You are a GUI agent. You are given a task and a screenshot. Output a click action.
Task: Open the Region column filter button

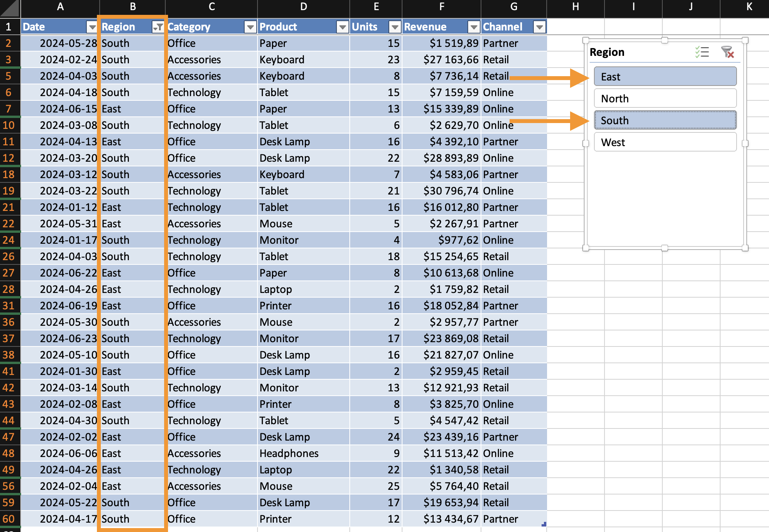click(x=158, y=27)
